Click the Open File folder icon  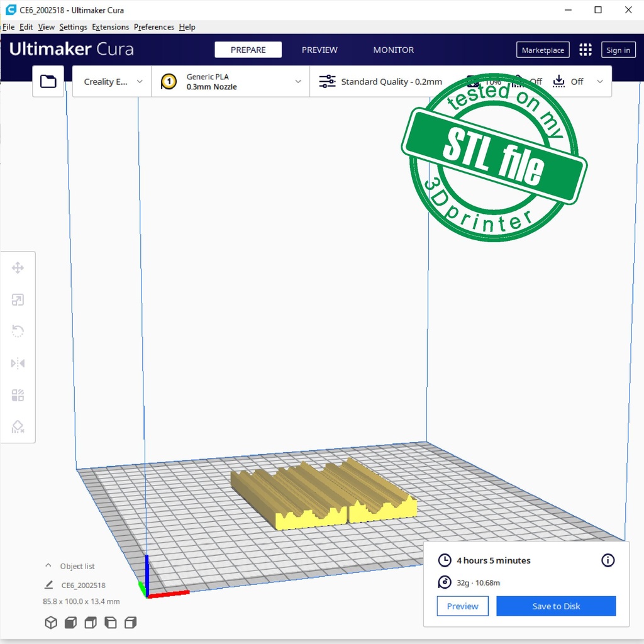click(48, 81)
